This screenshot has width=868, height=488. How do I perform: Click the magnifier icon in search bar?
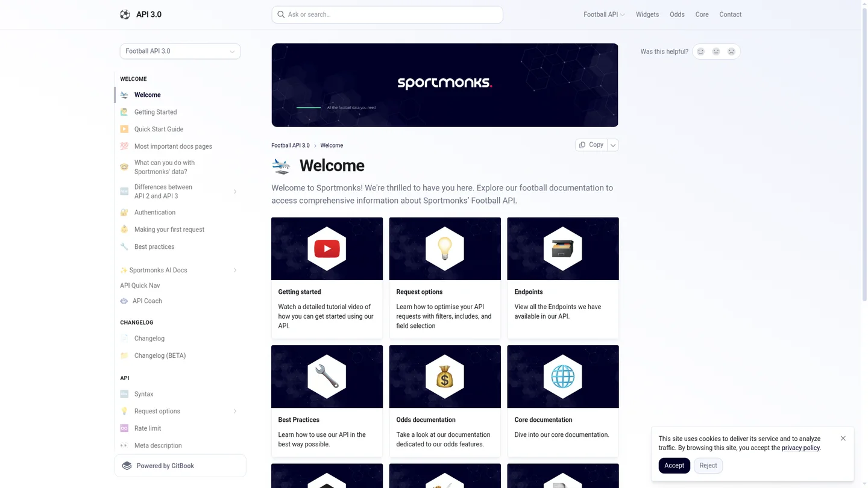coord(281,14)
